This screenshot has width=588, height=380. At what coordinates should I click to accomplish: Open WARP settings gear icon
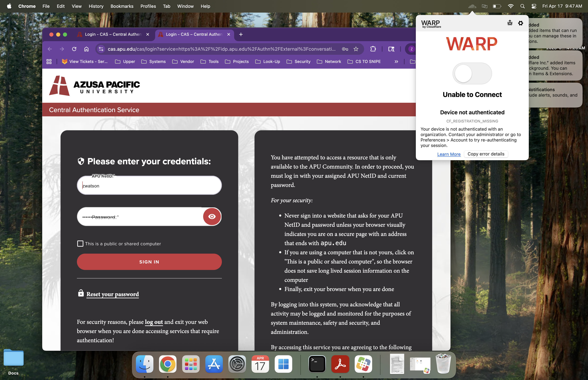[x=520, y=23]
